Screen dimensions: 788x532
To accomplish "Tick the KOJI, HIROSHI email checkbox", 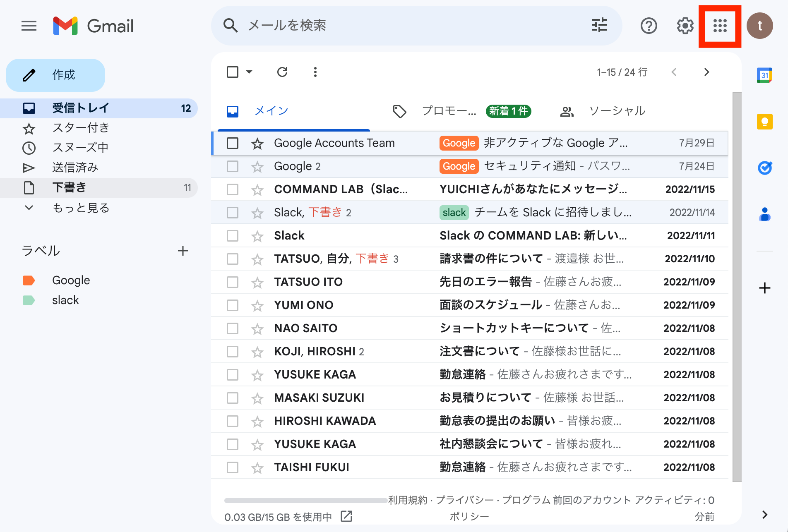I will tap(233, 352).
